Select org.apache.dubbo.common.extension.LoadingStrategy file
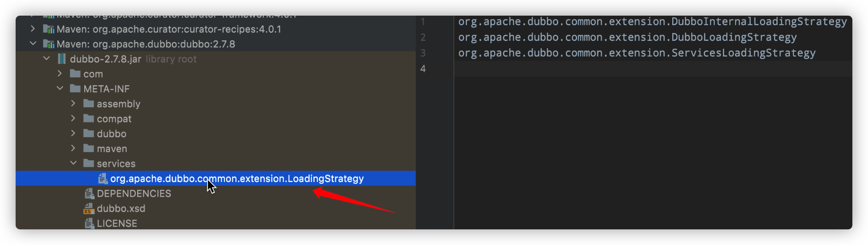Viewport: 868px width, 245px height. tap(237, 179)
